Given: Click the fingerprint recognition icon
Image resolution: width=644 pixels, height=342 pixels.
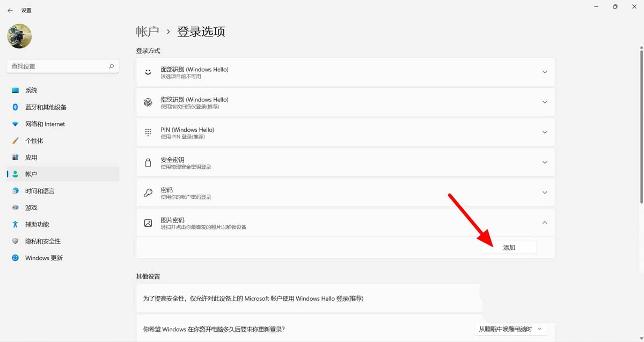Looking at the screenshot, I should coord(148,102).
